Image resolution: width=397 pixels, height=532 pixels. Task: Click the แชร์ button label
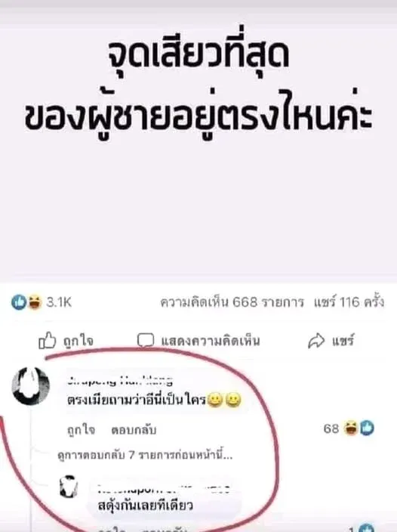343,340
